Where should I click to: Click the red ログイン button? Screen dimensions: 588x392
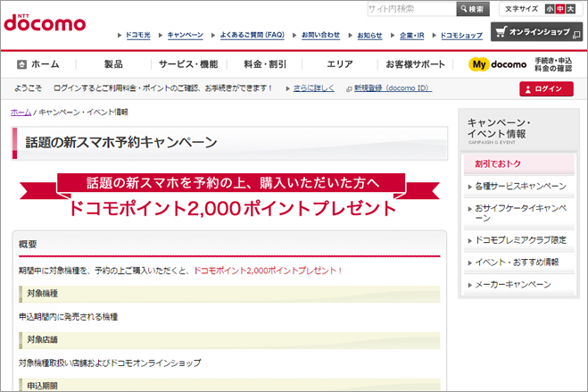(x=546, y=89)
